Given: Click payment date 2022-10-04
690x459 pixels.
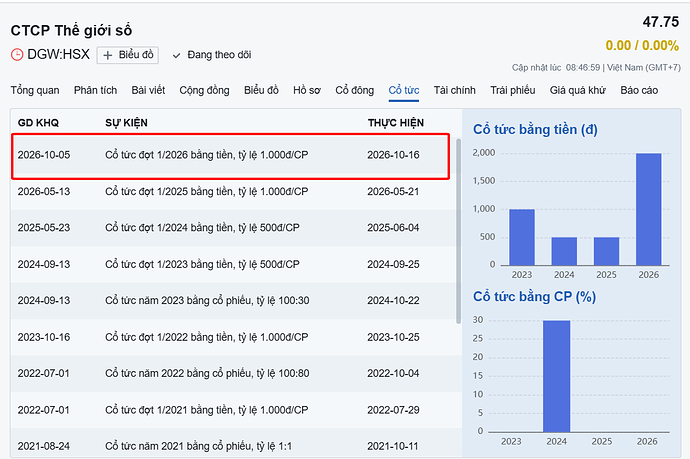Looking at the screenshot, I should pos(393,373).
